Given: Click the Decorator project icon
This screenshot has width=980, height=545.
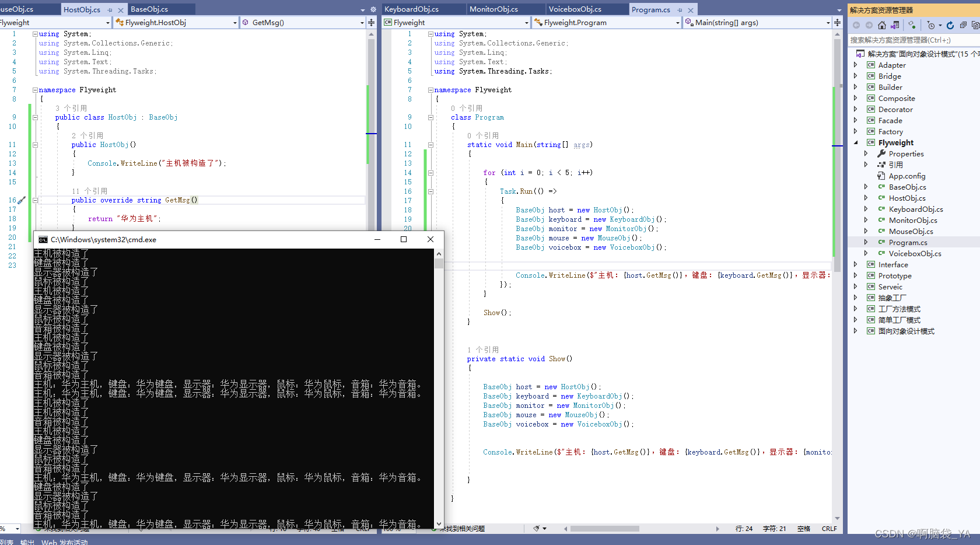Looking at the screenshot, I should 871,109.
